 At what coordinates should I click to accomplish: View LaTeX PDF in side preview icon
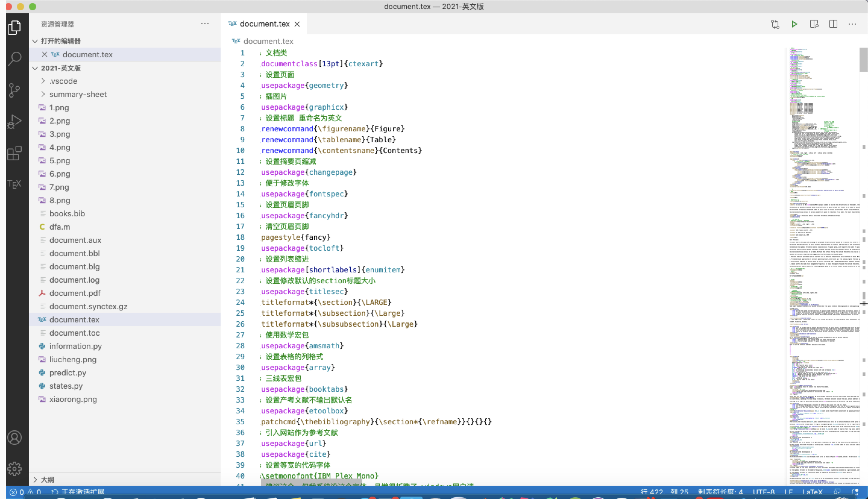[814, 24]
